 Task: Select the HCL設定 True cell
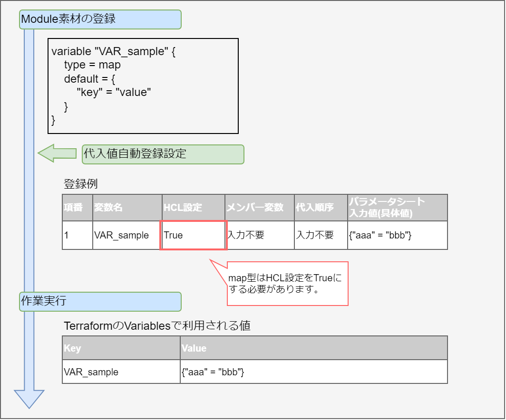193,235
